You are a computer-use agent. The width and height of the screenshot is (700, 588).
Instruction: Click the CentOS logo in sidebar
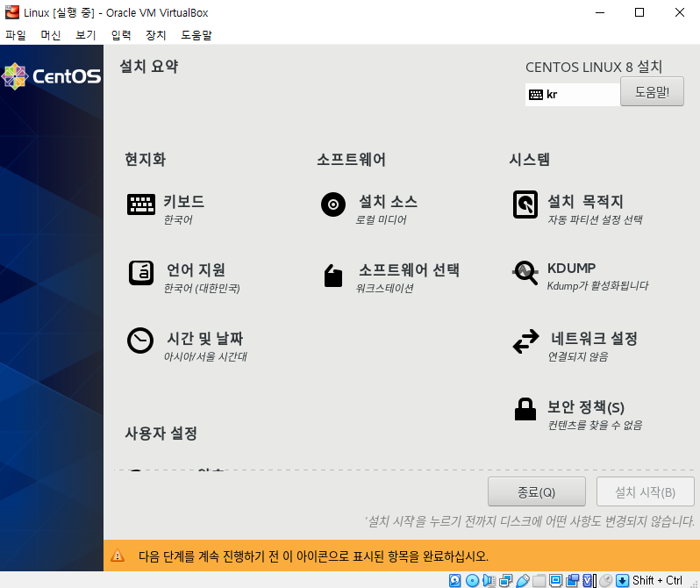pos(52,76)
